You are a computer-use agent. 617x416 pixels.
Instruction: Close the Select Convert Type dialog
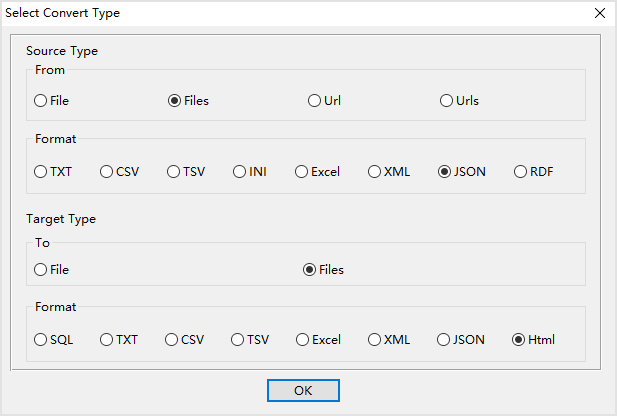600,13
